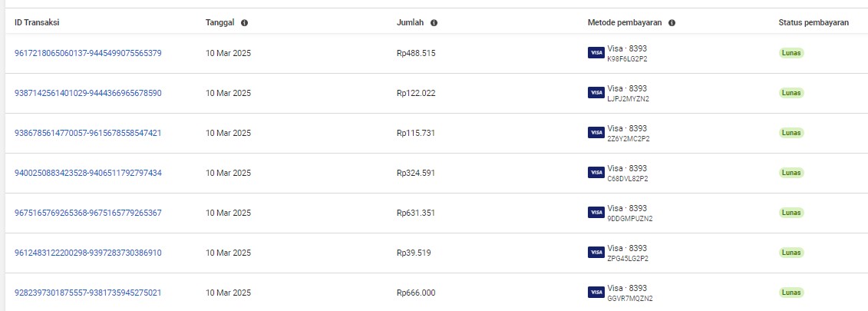Open transaction 9387142561401029-9444366965678590
The image size is (868, 311).
[x=88, y=93]
